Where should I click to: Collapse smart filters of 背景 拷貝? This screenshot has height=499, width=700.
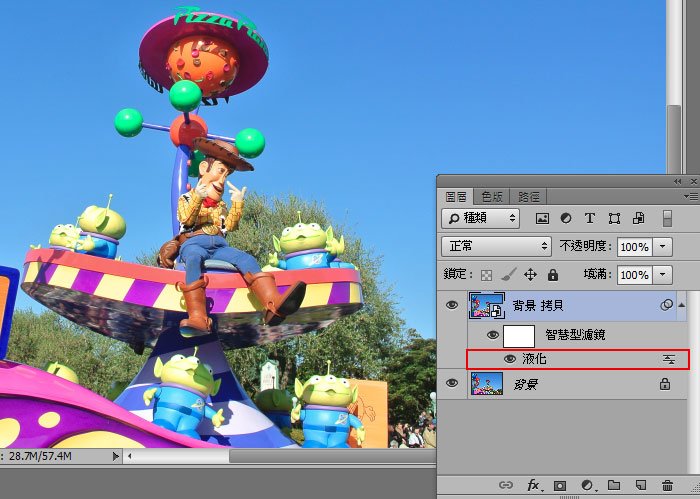tap(682, 305)
